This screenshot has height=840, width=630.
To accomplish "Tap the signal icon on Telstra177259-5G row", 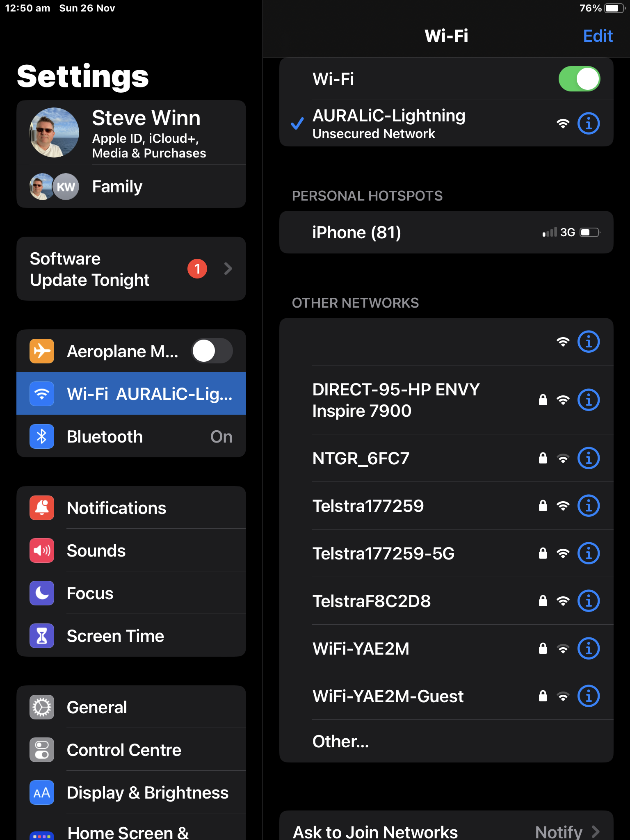I will coord(563,553).
